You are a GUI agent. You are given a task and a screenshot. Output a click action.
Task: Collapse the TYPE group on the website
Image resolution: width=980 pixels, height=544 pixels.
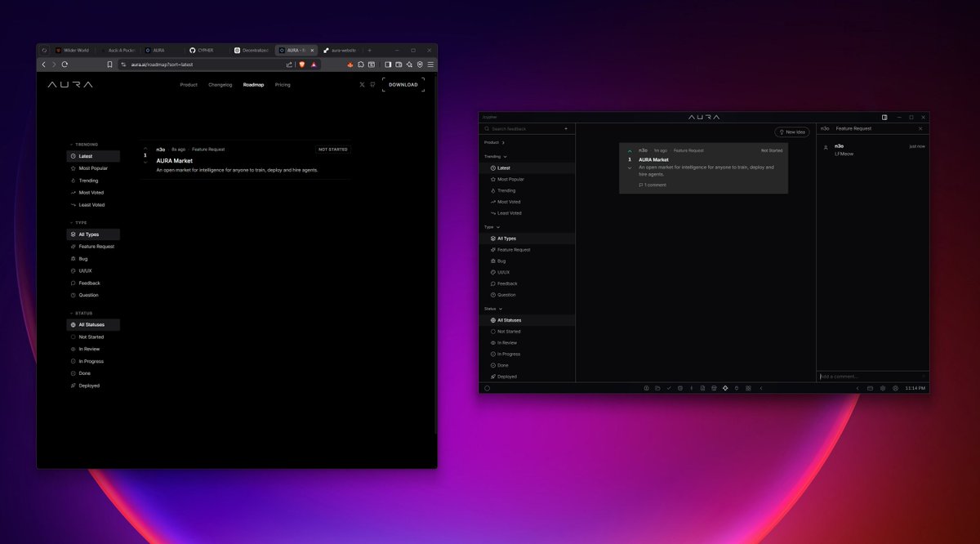tap(78, 222)
